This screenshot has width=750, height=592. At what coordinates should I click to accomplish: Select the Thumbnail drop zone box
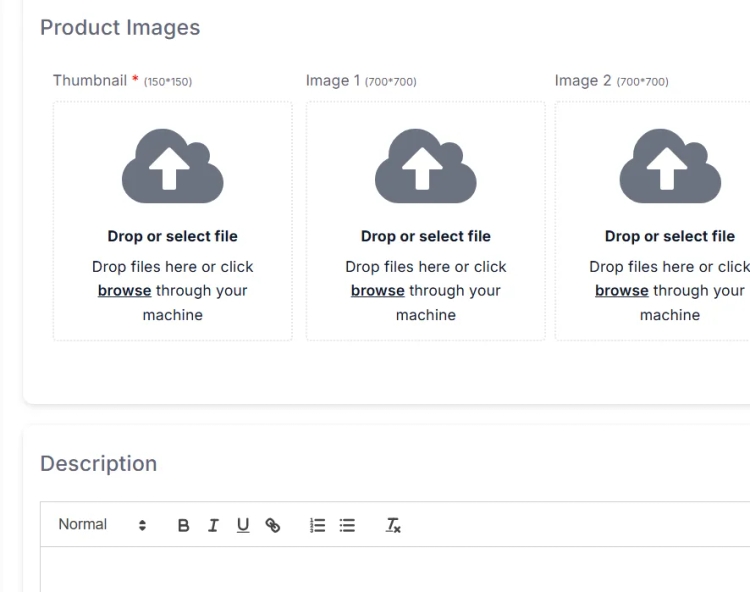(172, 220)
